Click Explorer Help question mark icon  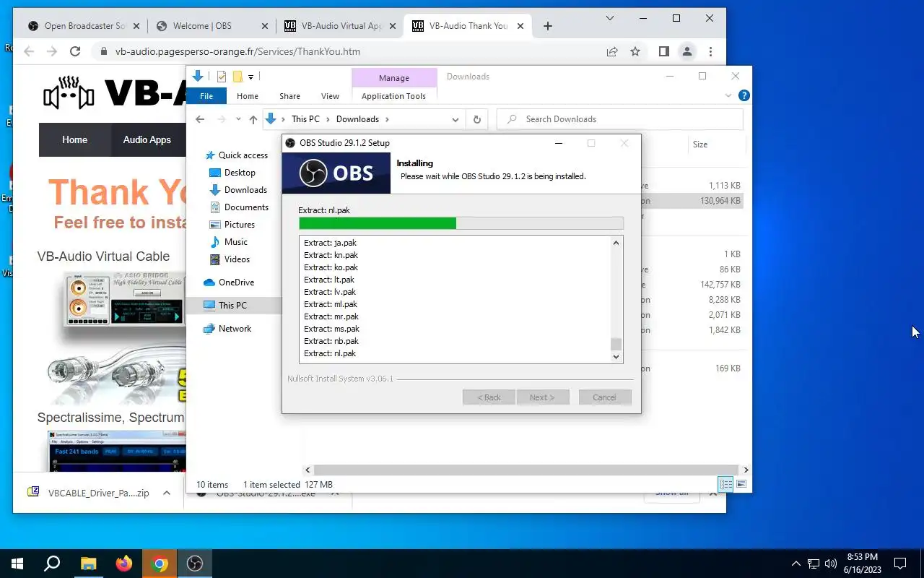click(x=744, y=95)
